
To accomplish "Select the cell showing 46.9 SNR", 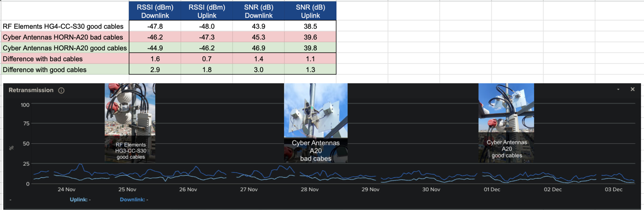I will [x=258, y=48].
